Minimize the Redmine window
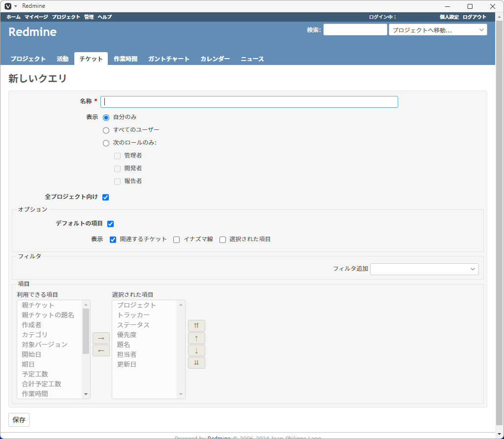The height and width of the screenshot is (439, 504). (x=447, y=6)
